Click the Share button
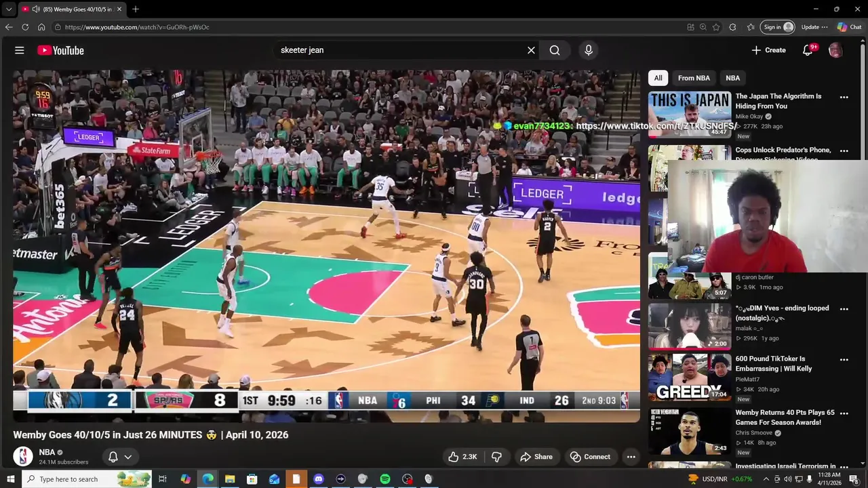Screen dimensions: 868x488 coord(536,457)
